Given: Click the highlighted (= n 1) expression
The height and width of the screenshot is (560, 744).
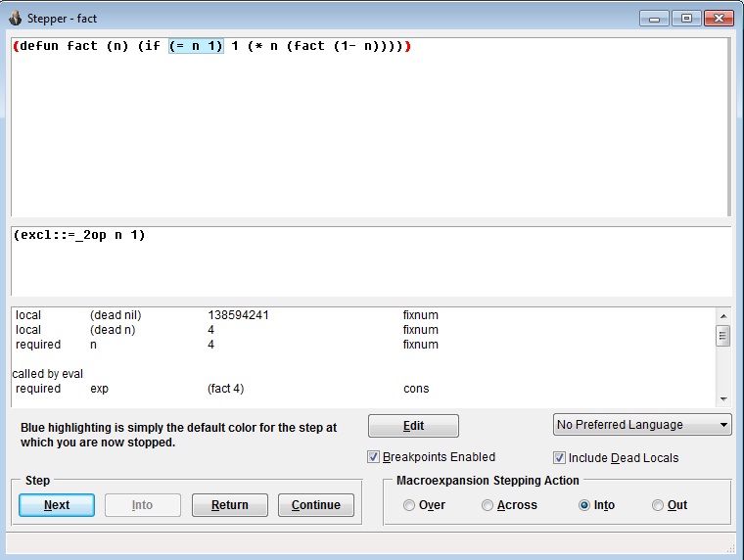Looking at the screenshot, I should (196, 47).
